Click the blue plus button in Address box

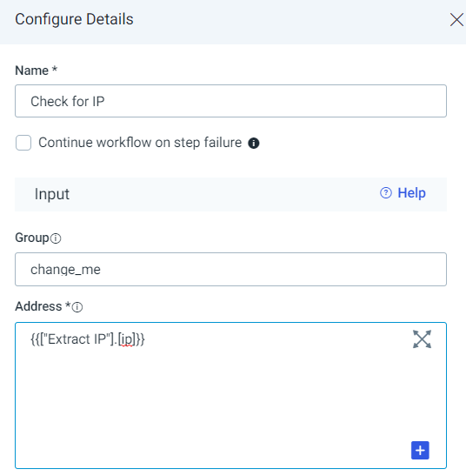[420, 450]
